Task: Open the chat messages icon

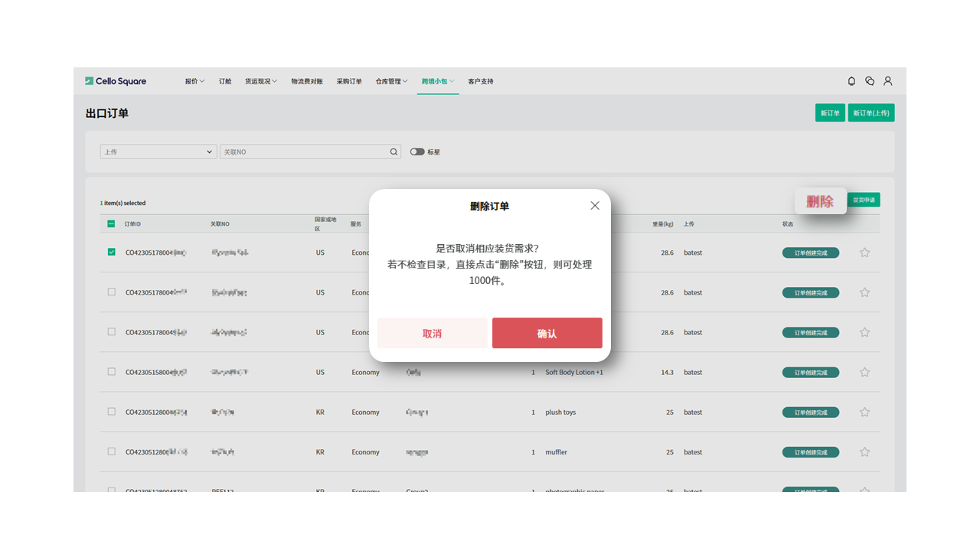Action: [870, 81]
